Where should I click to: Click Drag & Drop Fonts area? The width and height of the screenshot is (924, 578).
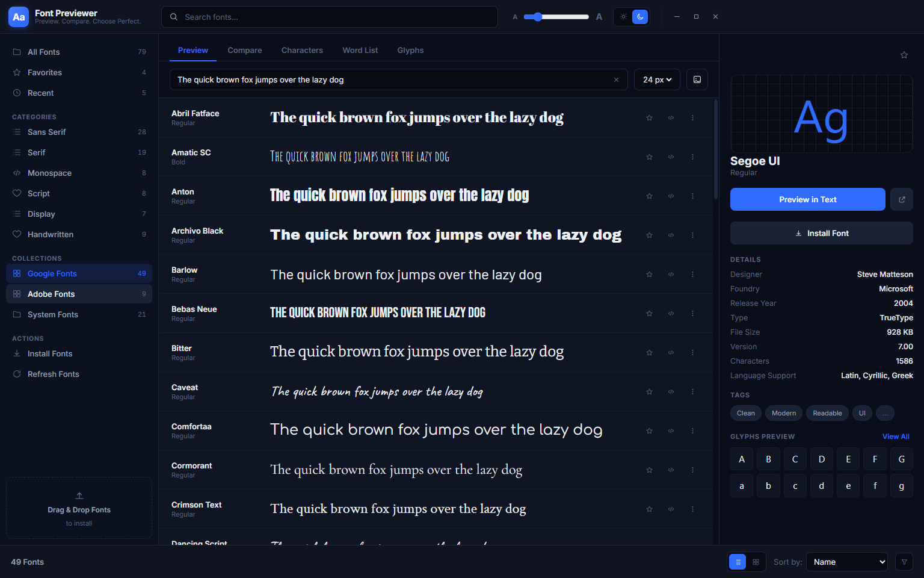coord(79,508)
